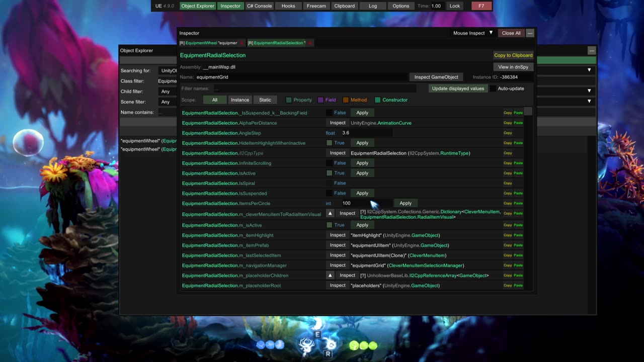The image size is (644, 362).
Task: Open the Hooks panel
Action: point(288,6)
